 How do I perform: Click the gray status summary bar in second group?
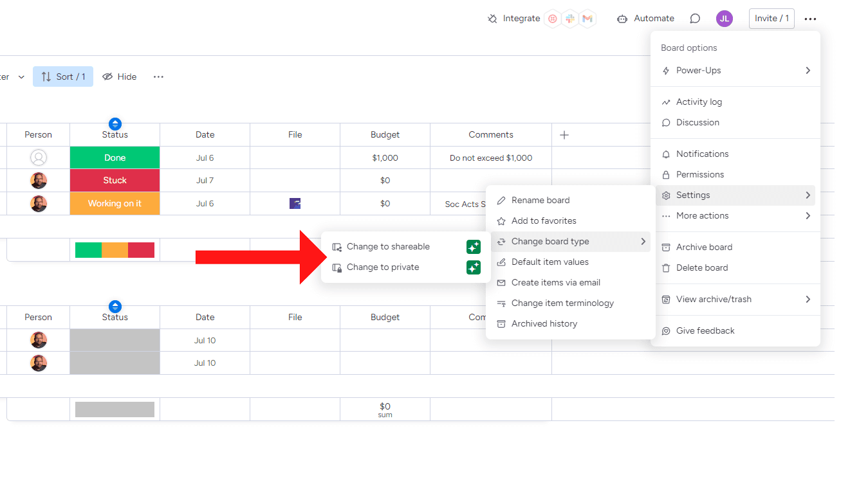click(115, 410)
